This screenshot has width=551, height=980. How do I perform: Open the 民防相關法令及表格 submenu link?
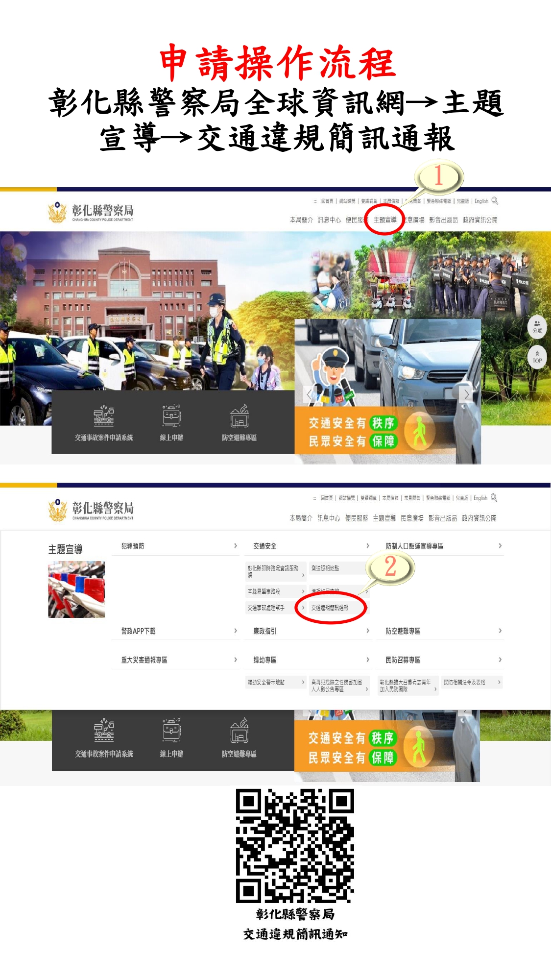tap(472, 682)
